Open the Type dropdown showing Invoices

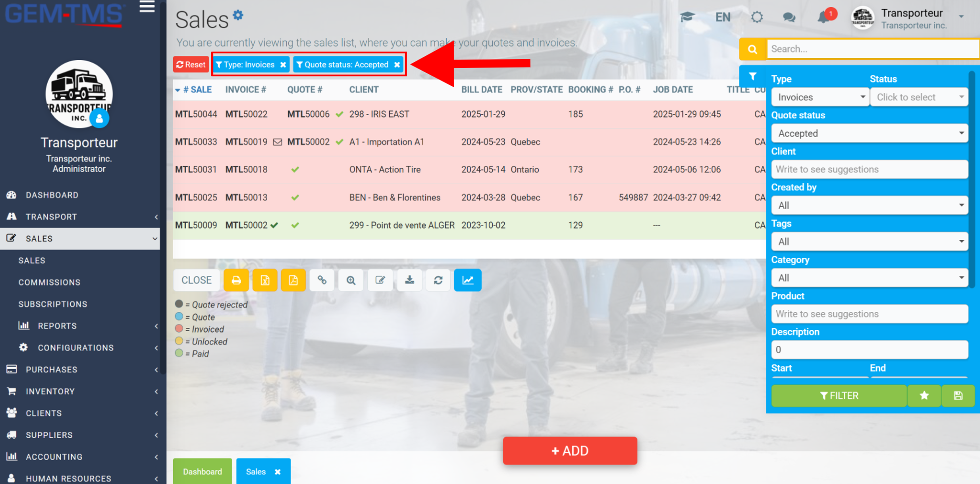click(x=820, y=97)
